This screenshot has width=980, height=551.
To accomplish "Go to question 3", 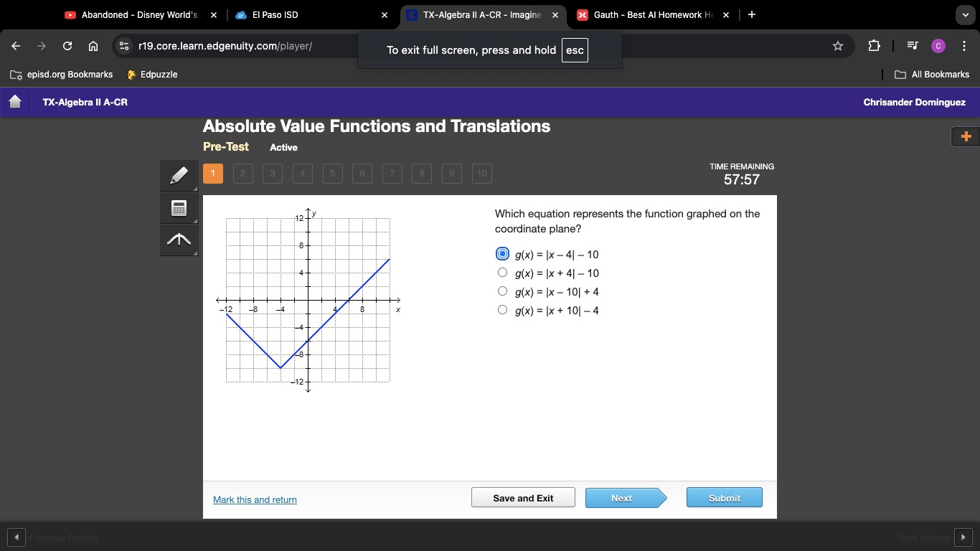I will pyautogui.click(x=273, y=174).
